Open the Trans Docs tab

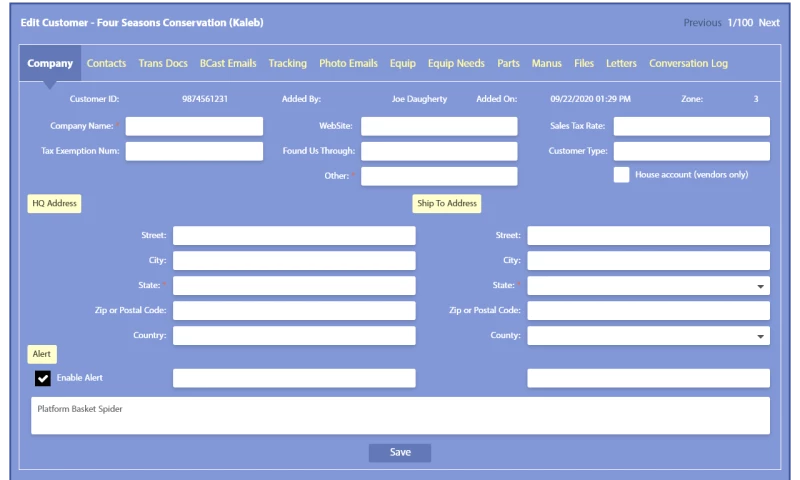click(163, 63)
